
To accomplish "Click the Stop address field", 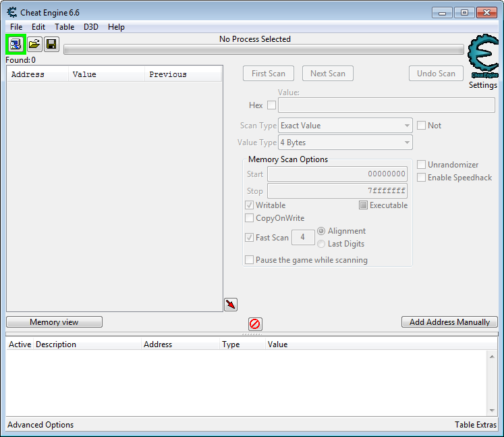I will [x=337, y=191].
